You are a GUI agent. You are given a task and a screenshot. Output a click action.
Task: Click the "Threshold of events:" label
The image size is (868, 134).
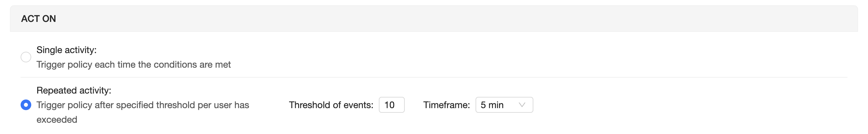click(x=331, y=105)
